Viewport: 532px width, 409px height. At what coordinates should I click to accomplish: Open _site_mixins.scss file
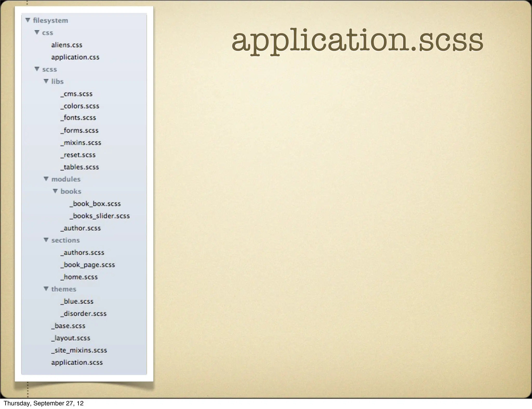pos(79,350)
